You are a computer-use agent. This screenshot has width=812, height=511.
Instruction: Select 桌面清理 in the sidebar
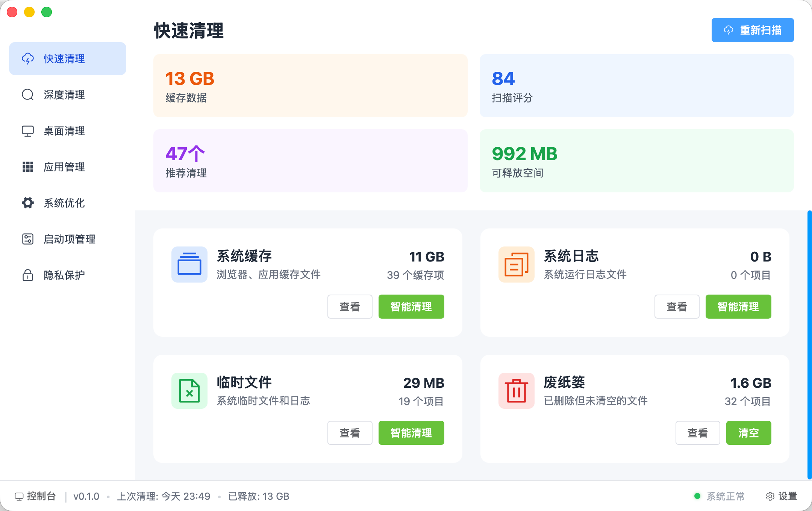tap(64, 131)
